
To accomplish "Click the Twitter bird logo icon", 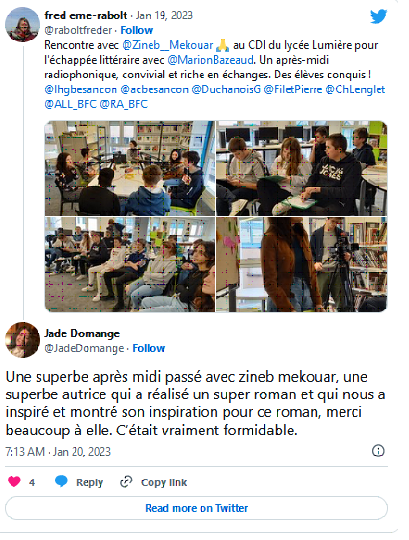I will (378, 17).
